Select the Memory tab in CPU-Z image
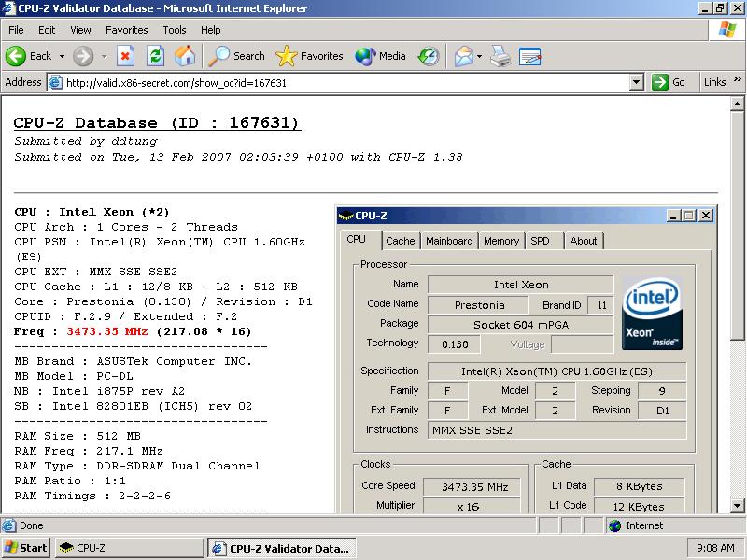747x560 pixels. [501, 241]
